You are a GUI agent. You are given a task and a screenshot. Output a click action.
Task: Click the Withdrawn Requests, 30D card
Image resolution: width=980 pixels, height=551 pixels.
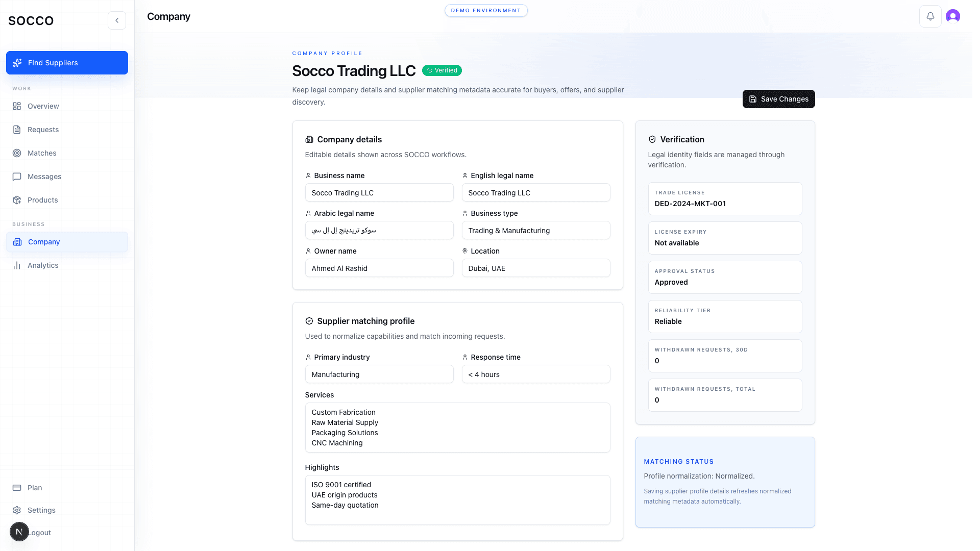pyautogui.click(x=725, y=356)
